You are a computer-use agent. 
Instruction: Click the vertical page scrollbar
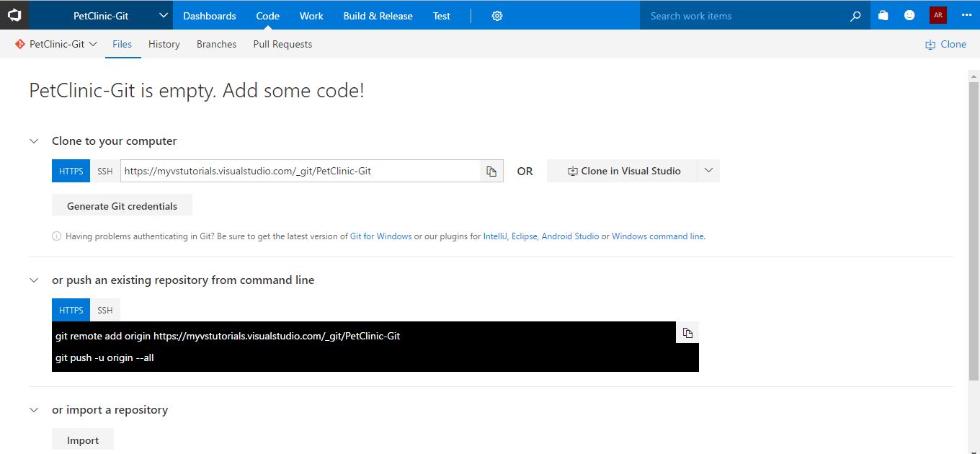pos(974,231)
